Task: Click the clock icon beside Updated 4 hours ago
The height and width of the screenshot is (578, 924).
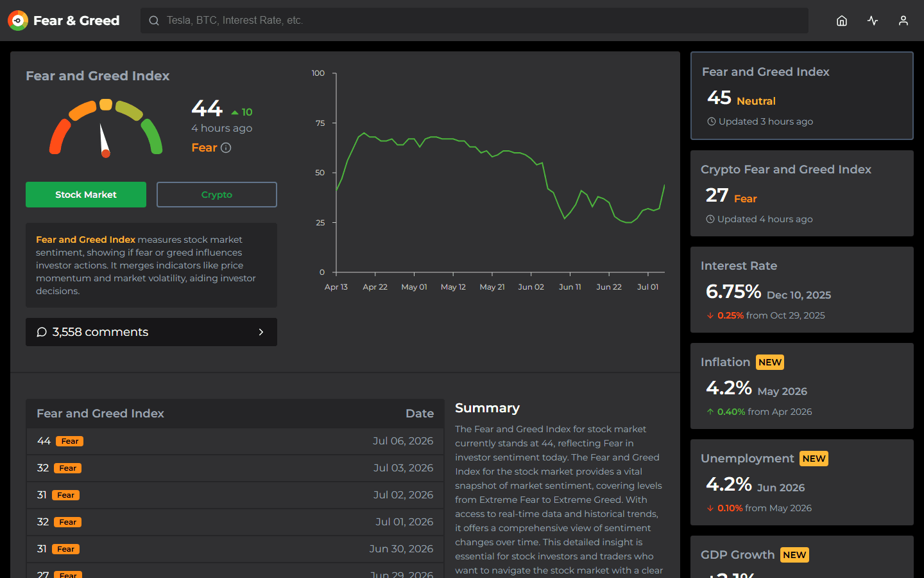Action: coord(710,219)
